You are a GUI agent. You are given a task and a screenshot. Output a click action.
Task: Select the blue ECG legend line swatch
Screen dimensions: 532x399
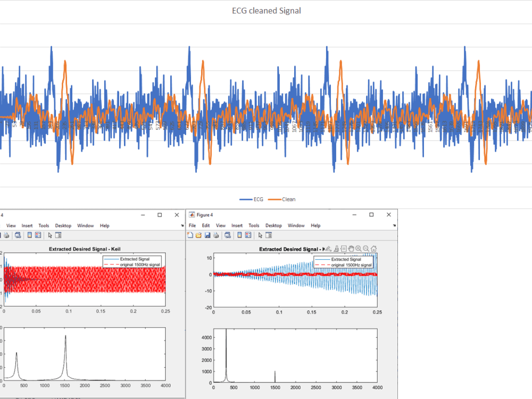(246, 199)
